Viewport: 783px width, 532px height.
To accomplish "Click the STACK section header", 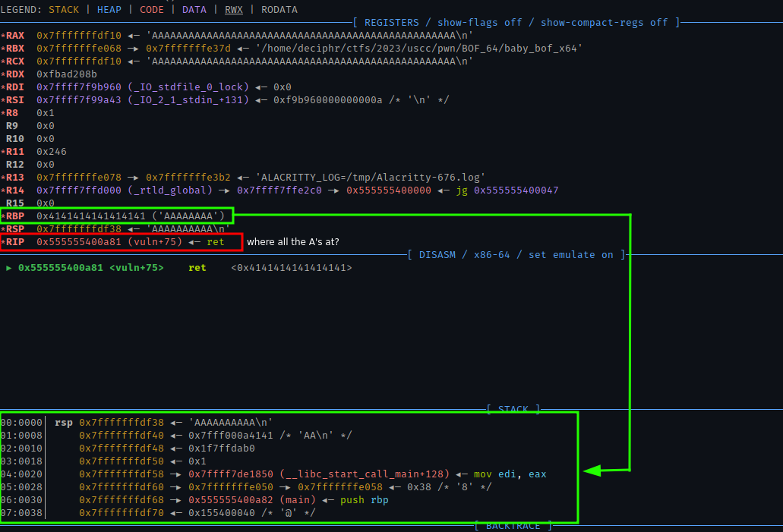I will point(513,409).
